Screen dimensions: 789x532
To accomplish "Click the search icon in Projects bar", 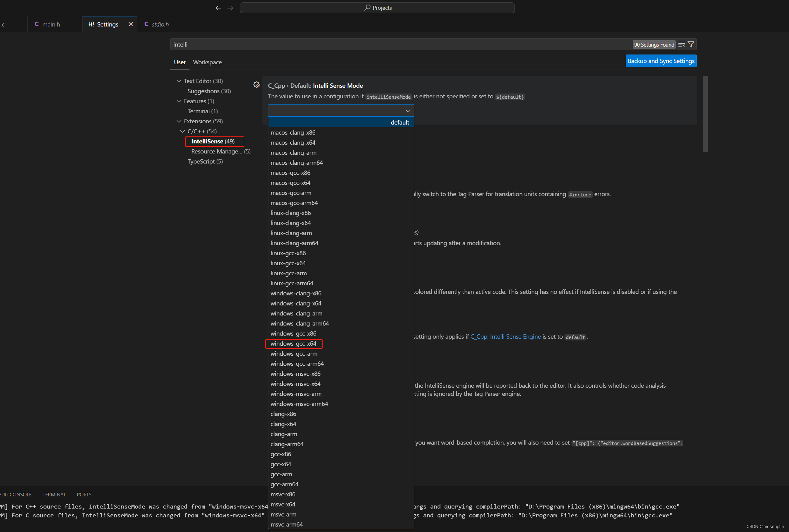I will pos(367,8).
